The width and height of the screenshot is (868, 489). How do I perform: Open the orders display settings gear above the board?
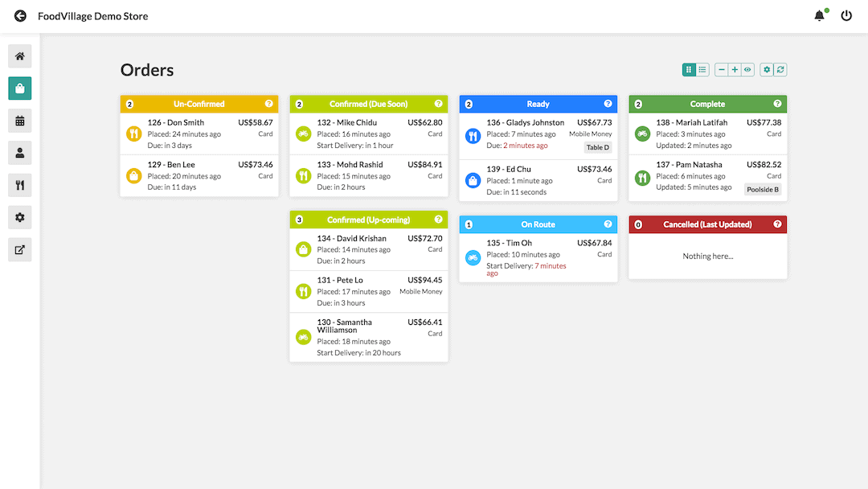[x=768, y=70]
